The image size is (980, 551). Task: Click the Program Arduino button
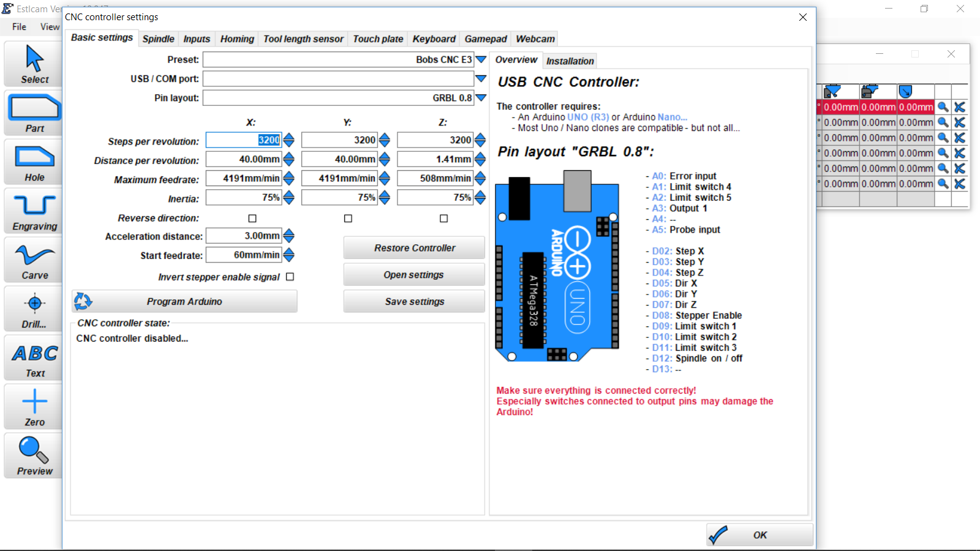[x=184, y=302]
